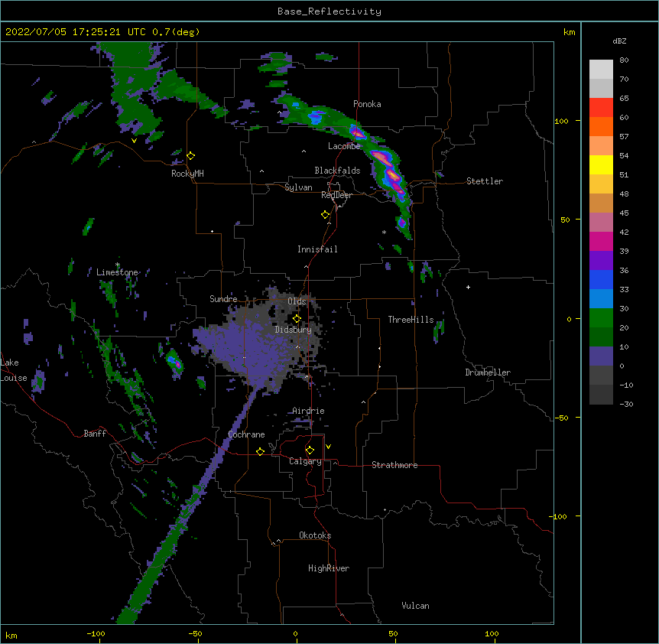Select the near-white 80 dBZ legend swatch

click(601, 69)
